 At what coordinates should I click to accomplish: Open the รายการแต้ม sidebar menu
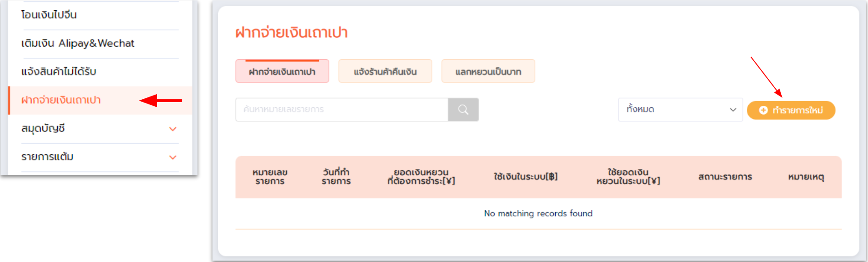click(48, 157)
